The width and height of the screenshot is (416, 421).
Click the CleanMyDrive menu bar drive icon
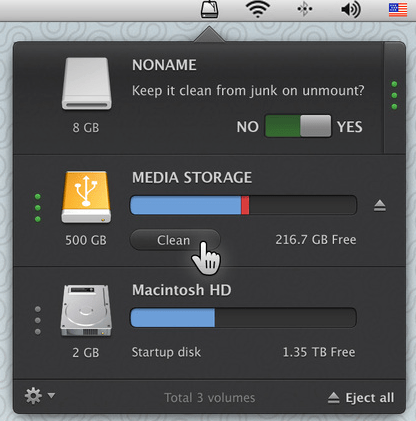[210, 9]
